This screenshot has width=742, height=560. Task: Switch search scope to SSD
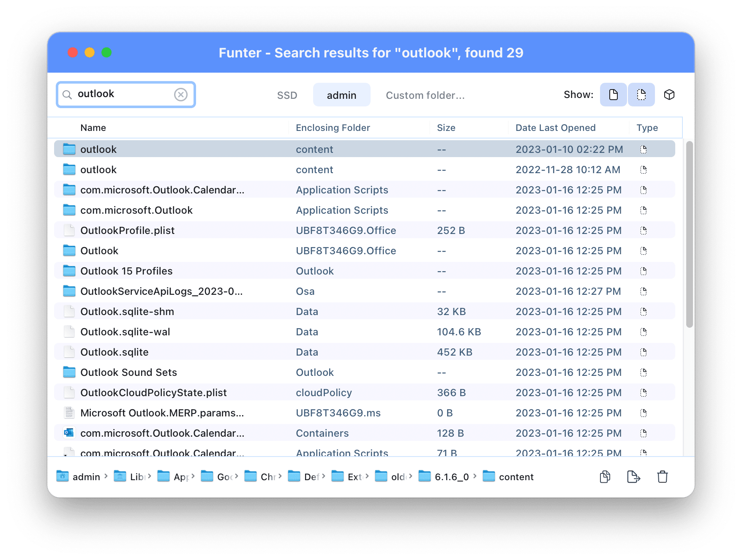pos(287,95)
